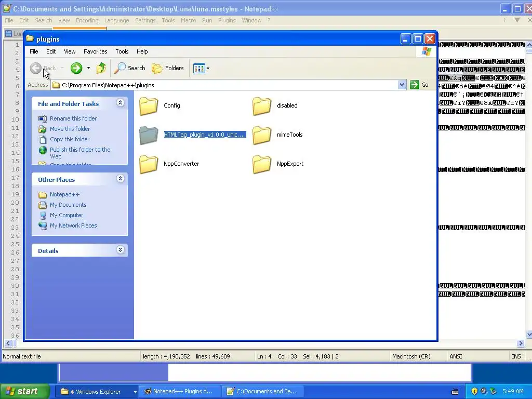Go to My Network Places link

click(73, 225)
